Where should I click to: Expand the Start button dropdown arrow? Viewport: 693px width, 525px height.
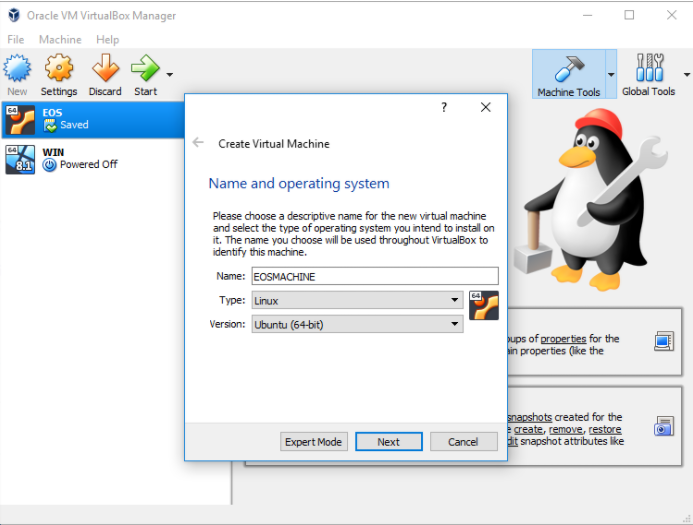(170, 75)
